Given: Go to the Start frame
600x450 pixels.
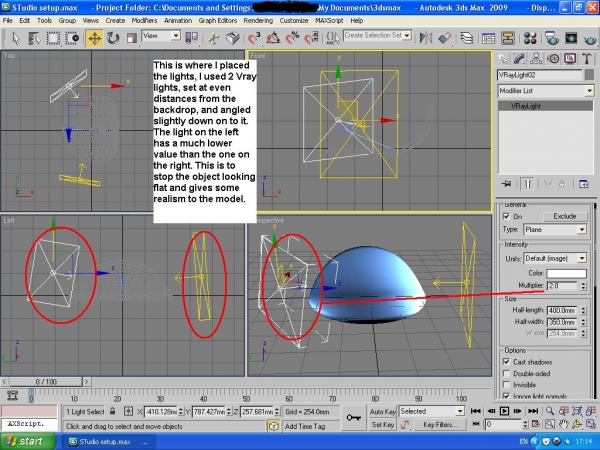Looking at the screenshot, I should click(476, 411).
